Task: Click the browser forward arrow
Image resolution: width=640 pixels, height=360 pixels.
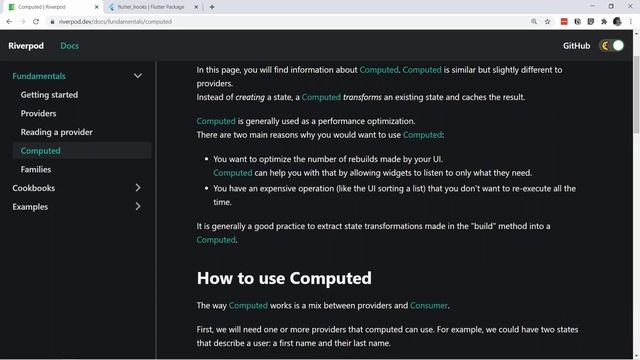Action: 22,22
